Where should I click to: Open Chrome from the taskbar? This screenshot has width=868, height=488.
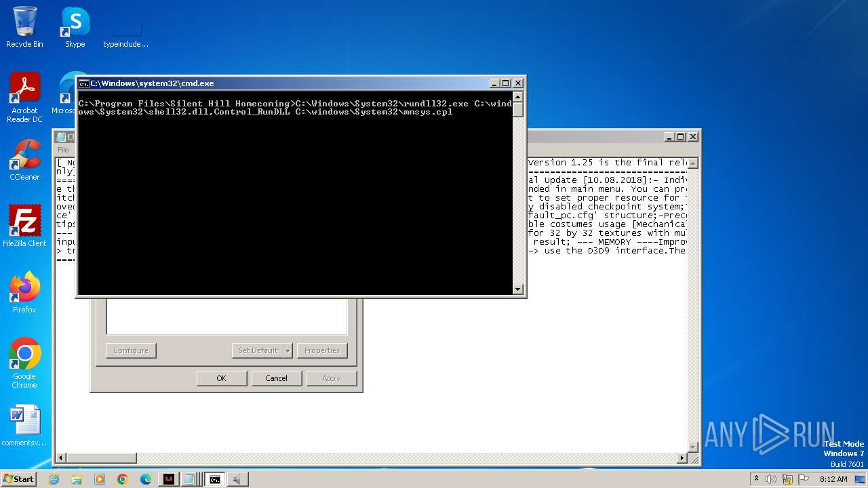tap(123, 479)
